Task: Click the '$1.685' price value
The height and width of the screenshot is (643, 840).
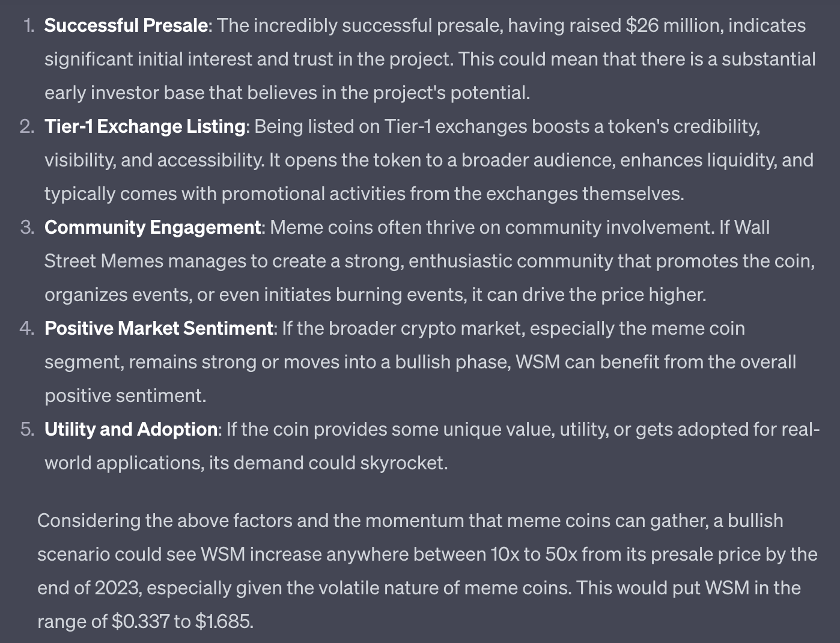Action: click(222, 621)
